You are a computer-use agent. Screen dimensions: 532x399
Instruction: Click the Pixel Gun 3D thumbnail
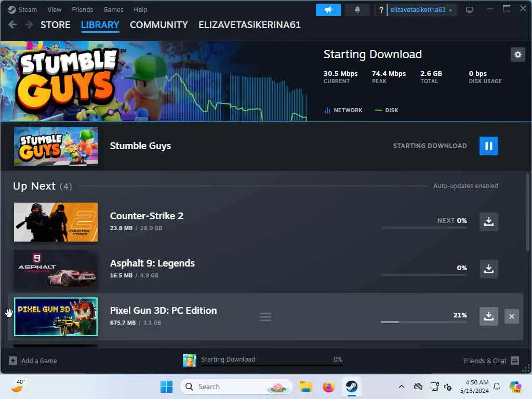pos(56,316)
